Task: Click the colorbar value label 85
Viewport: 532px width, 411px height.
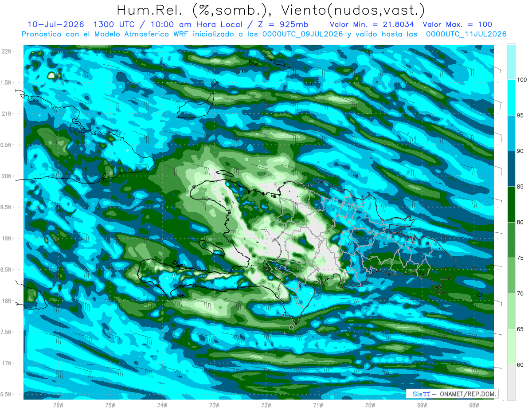Action: 520,187
